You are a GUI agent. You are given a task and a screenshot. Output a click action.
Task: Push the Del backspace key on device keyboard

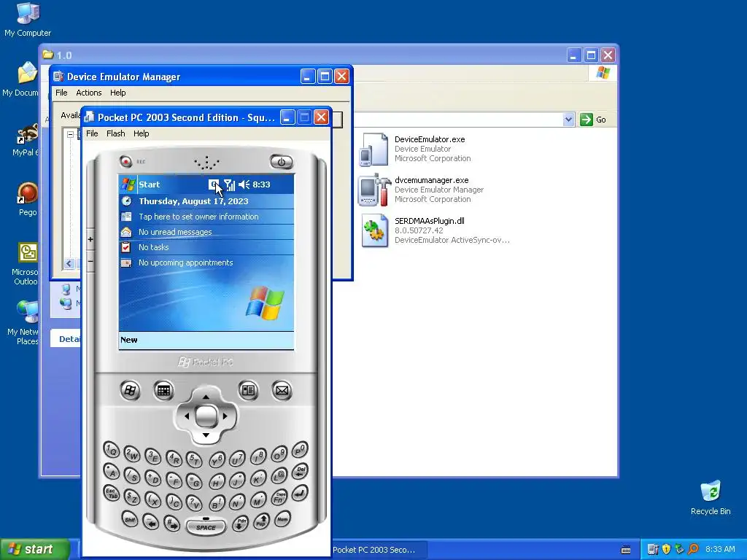(300, 471)
